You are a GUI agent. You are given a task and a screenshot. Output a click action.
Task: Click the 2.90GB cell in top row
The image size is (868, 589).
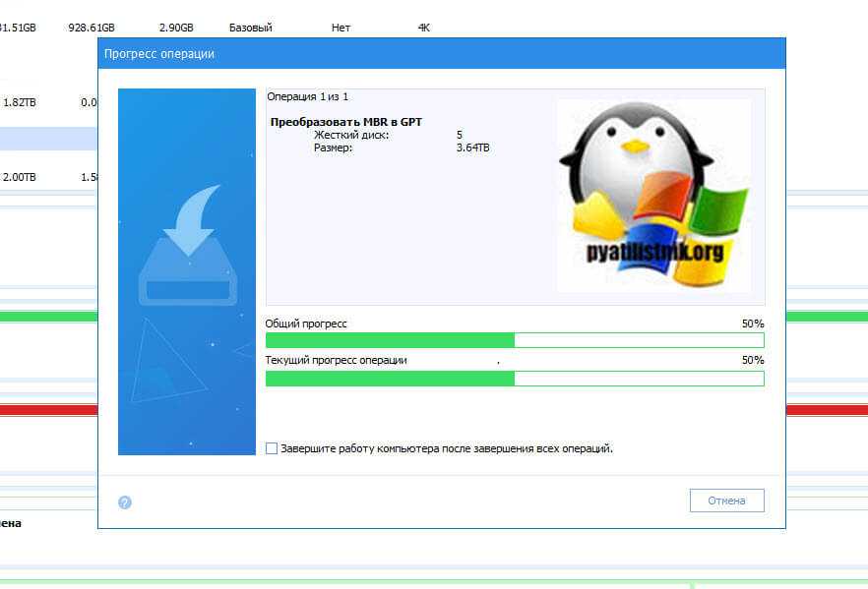174,28
